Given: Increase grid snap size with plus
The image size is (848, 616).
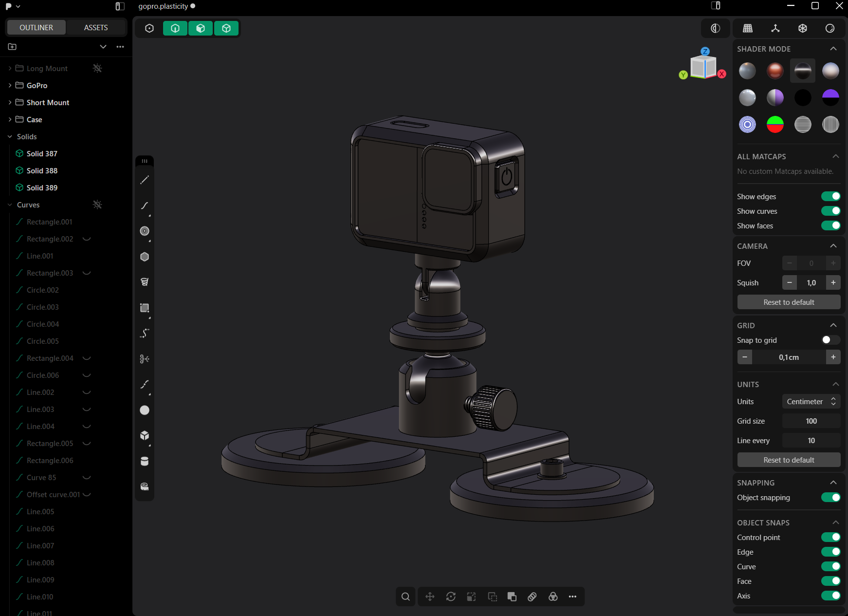Looking at the screenshot, I should click(833, 357).
